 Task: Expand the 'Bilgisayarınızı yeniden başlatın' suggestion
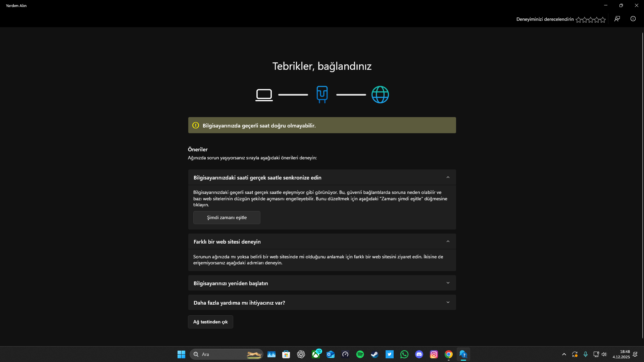pos(448,283)
